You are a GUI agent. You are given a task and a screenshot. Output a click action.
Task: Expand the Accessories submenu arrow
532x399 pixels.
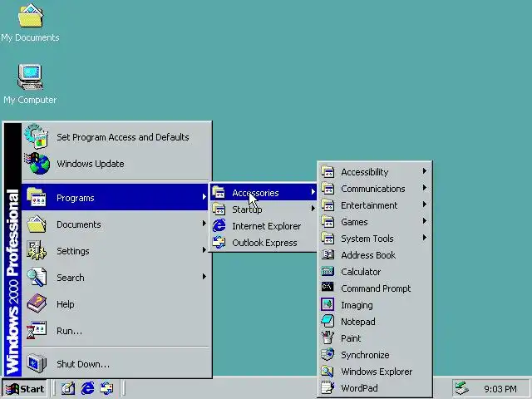pyautogui.click(x=313, y=192)
